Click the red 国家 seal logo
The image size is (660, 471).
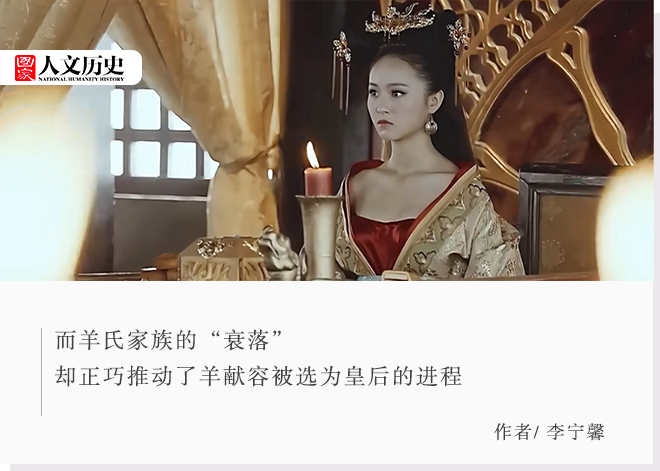click(x=26, y=68)
